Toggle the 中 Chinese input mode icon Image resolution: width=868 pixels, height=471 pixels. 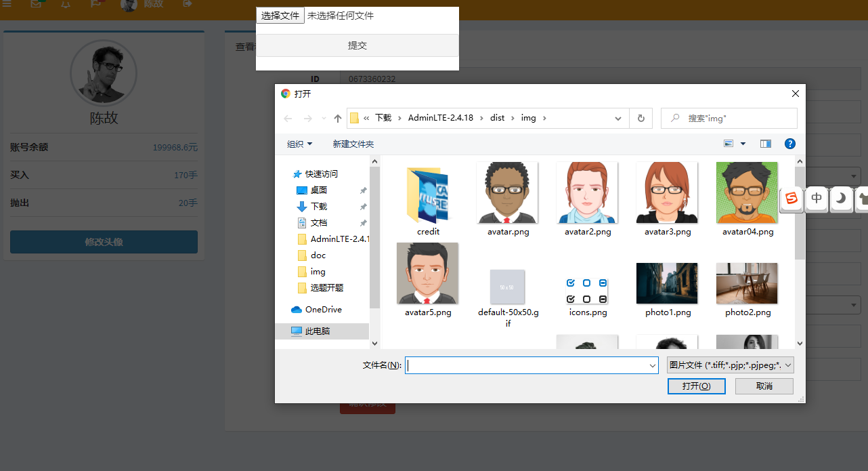tap(817, 199)
